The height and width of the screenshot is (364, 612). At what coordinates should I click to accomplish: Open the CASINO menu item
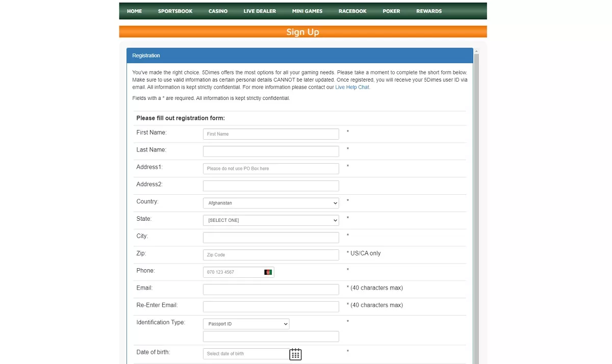pyautogui.click(x=218, y=11)
